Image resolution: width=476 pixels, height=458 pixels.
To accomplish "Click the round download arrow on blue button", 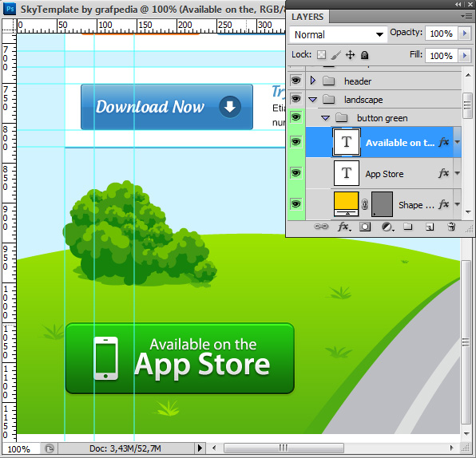I will pos(230,107).
